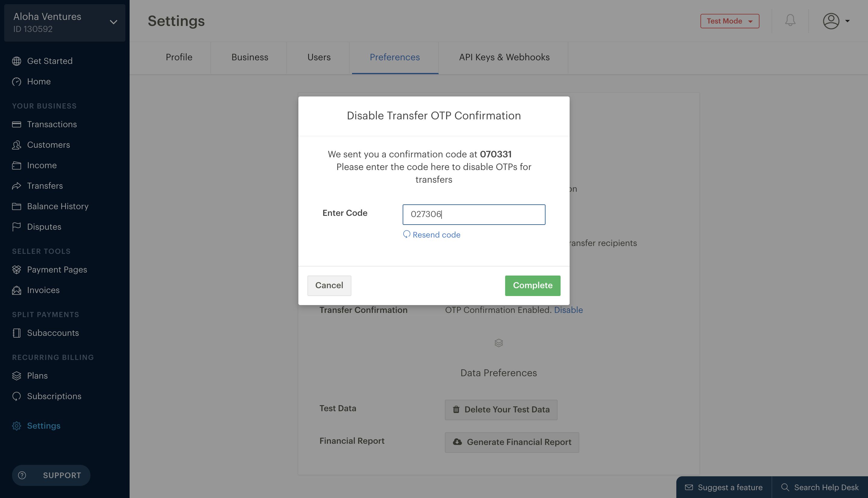
Task: Click the Plans layers icon
Action: coord(16,376)
